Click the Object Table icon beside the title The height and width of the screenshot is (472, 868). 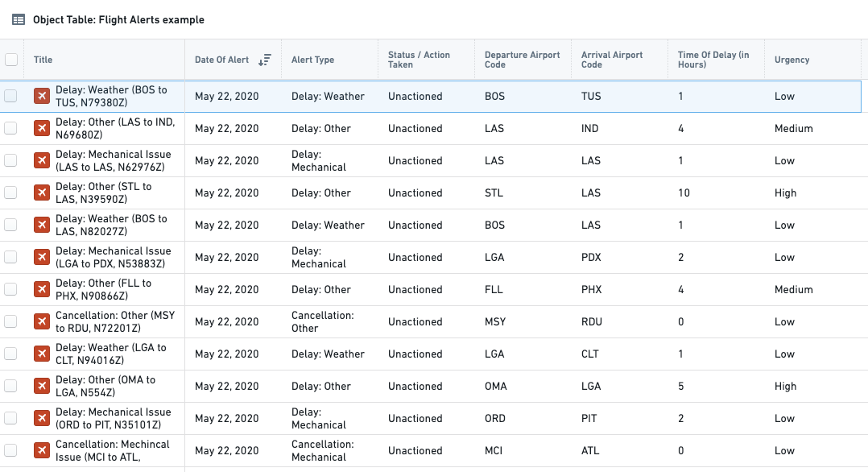coord(19,20)
